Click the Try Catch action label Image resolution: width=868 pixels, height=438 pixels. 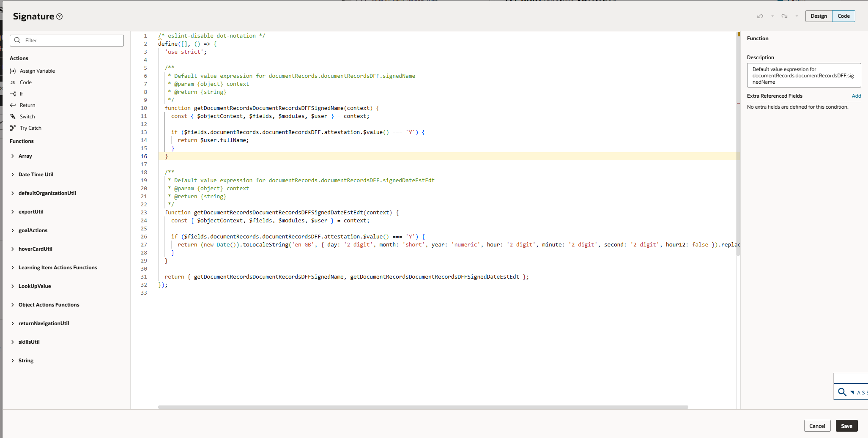(30, 128)
